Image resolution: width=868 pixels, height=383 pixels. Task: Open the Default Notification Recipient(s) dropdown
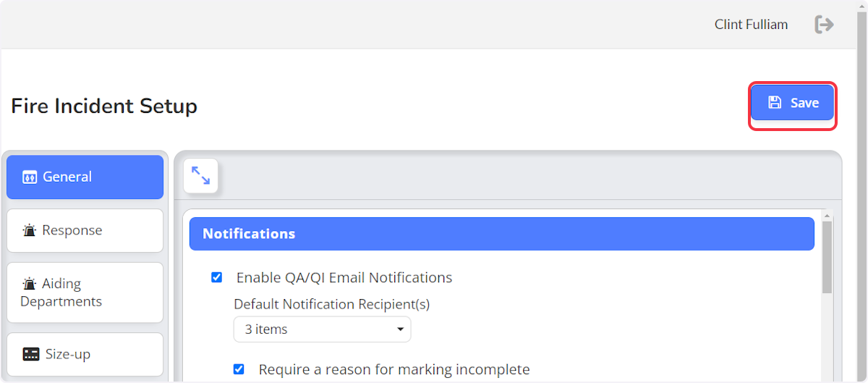click(322, 329)
